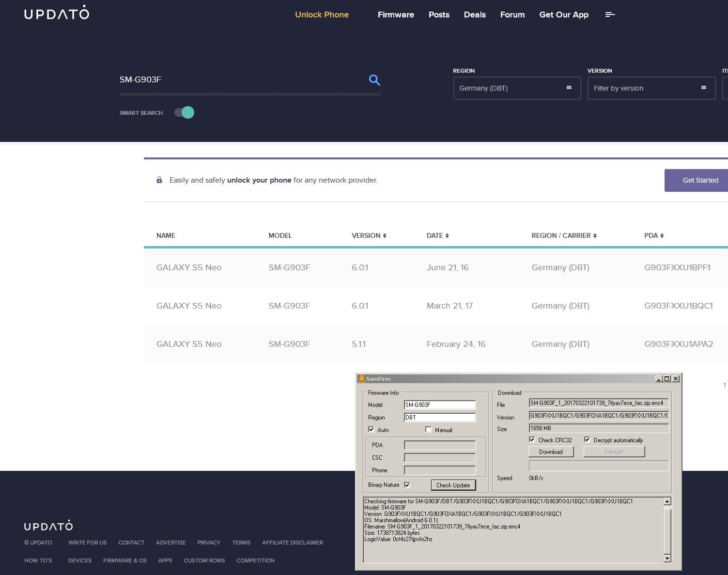Open the hamburger menu icon in navbar

pos(610,15)
